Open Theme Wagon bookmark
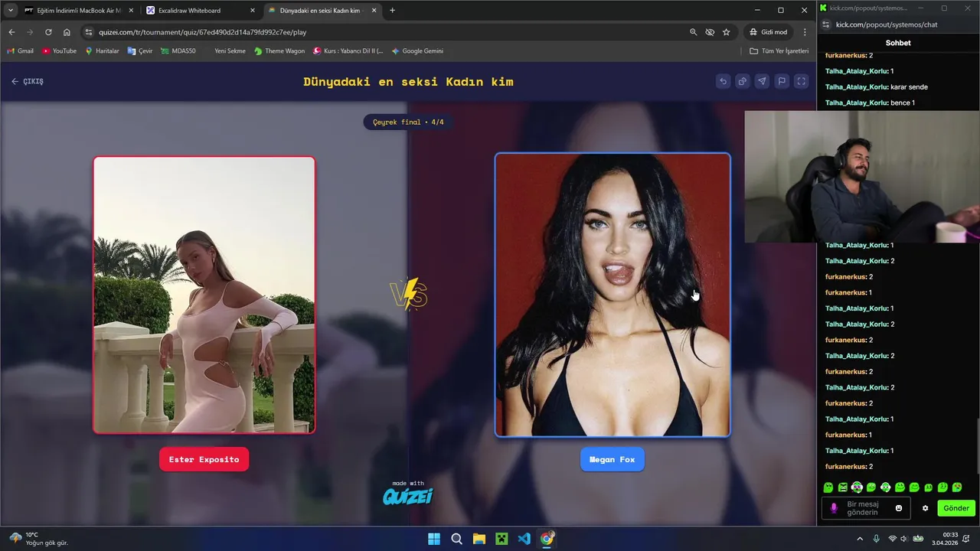 (x=279, y=51)
